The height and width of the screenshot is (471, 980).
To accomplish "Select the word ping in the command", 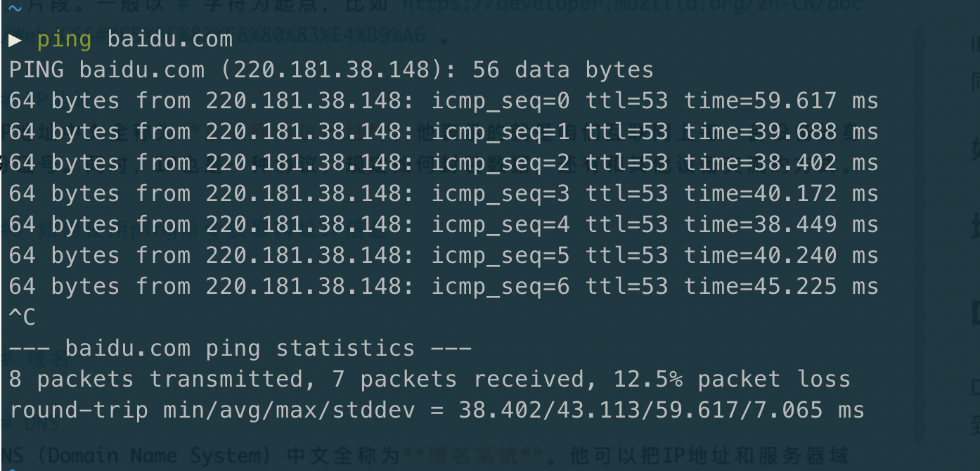I will [64, 40].
